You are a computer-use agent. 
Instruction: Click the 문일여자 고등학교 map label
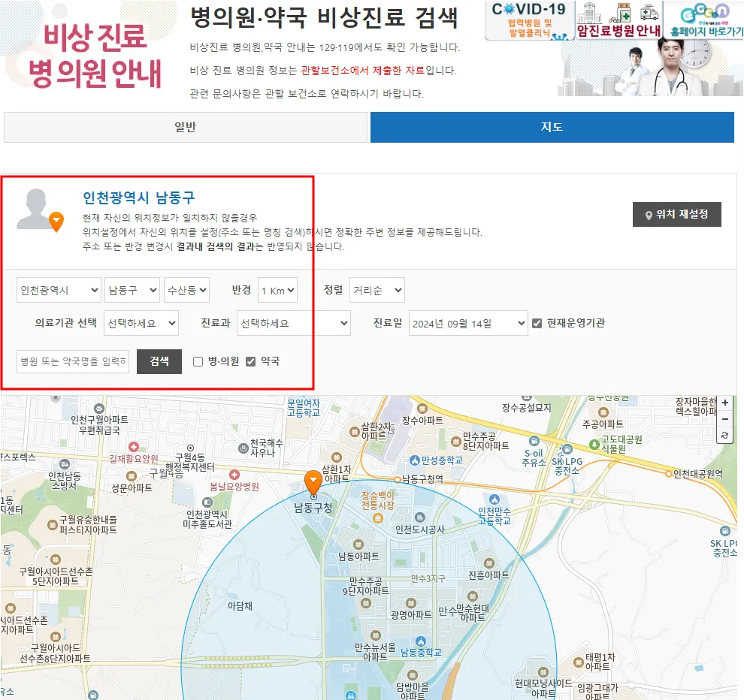tap(304, 408)
